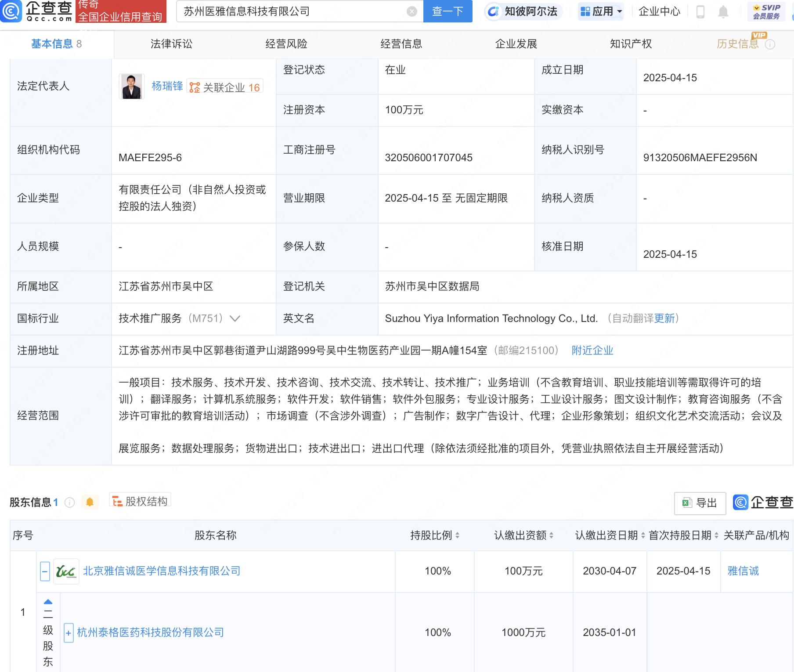Click the 查一下 search button
The height and width of the screenshot is (672, 794).
click(448, 11)
